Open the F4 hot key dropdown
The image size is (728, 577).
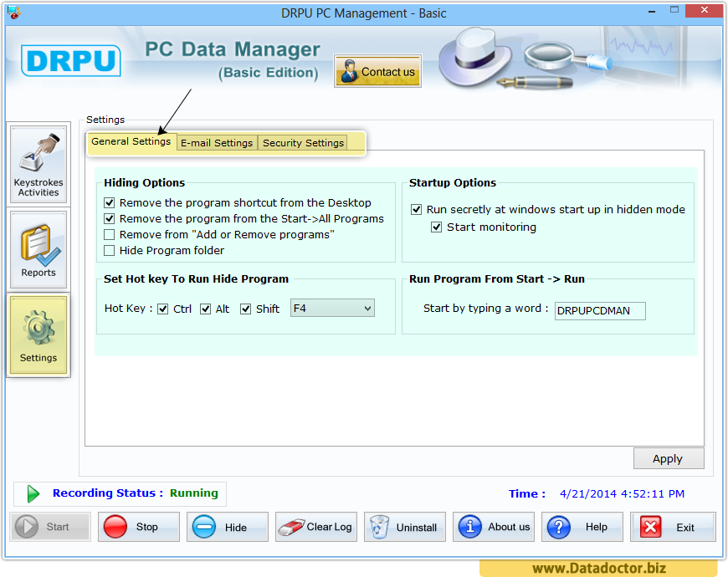332,308
